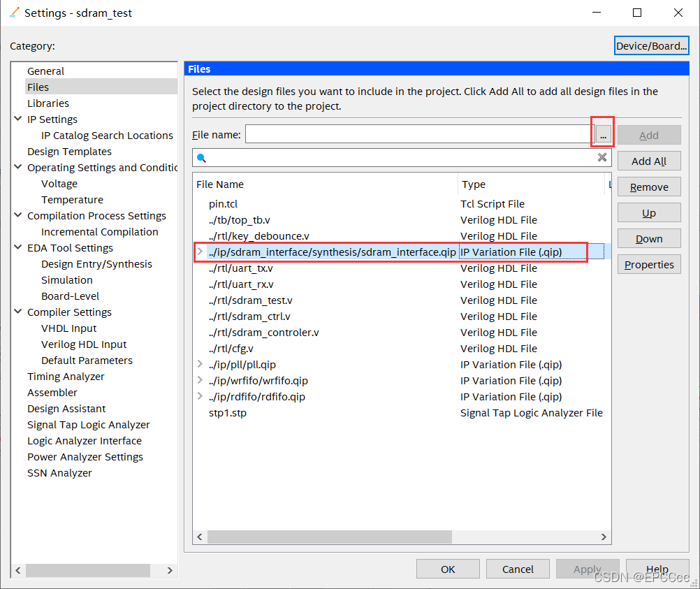Collapse the IP Settings category
Viewport: 700px width, 589px height.
(17, 119)
